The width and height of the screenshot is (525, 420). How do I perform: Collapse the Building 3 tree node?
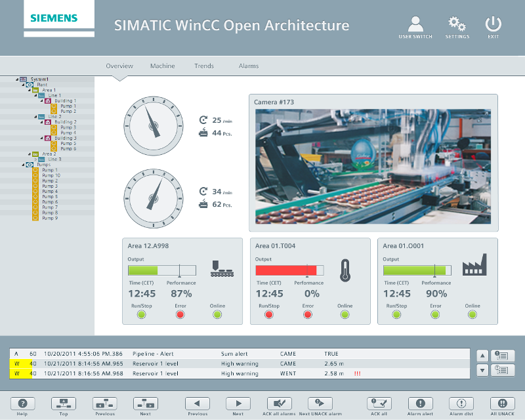42,138
